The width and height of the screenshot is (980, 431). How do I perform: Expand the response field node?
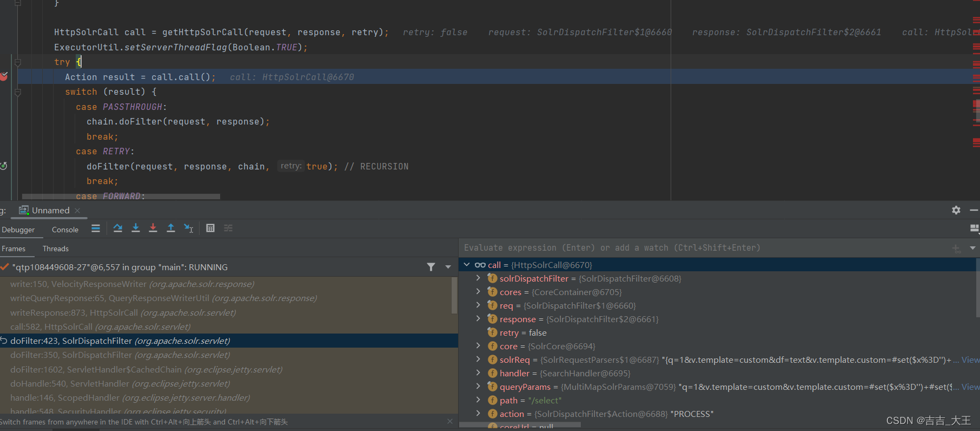tap(478, 319)
